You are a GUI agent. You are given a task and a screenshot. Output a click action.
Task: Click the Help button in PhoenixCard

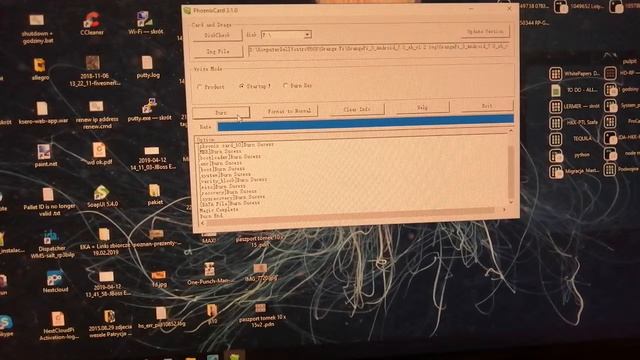pyautogui.click(x=422, y=107)
